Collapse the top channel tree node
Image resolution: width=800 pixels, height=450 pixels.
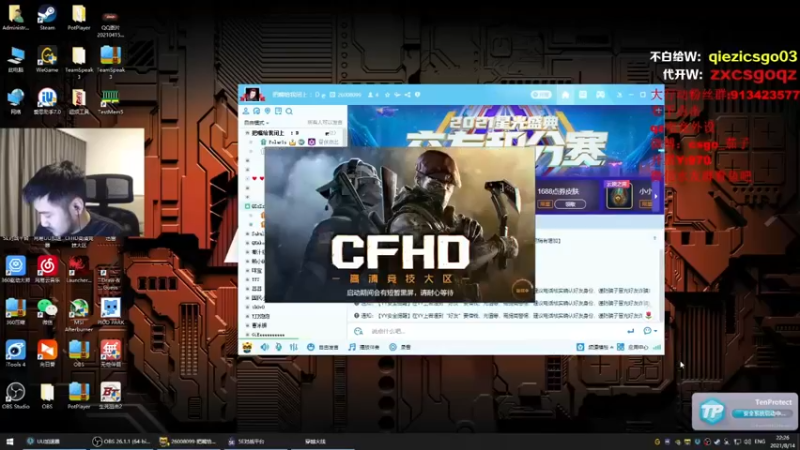[x=247, y=133]
